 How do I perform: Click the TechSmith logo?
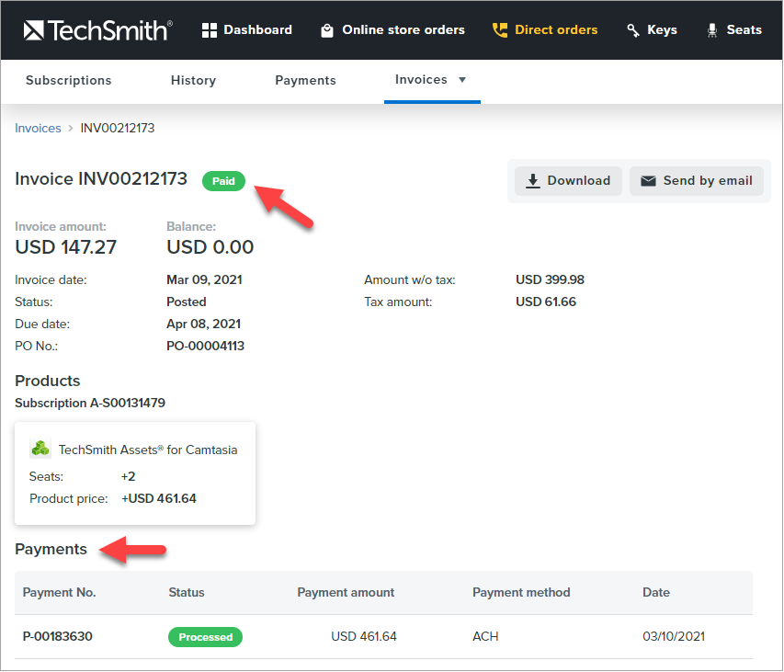click(98, 30)
